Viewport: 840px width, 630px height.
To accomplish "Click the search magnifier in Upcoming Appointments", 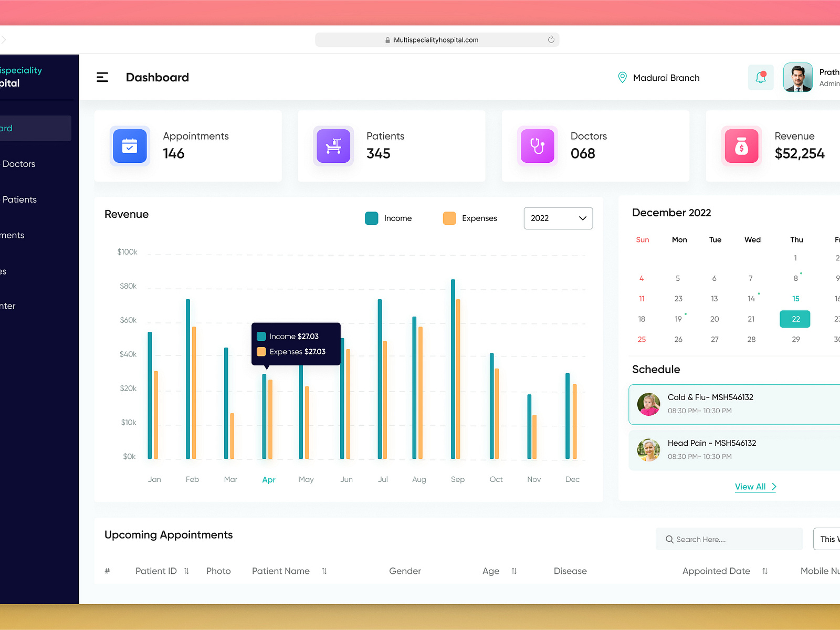I will point(669,539).
